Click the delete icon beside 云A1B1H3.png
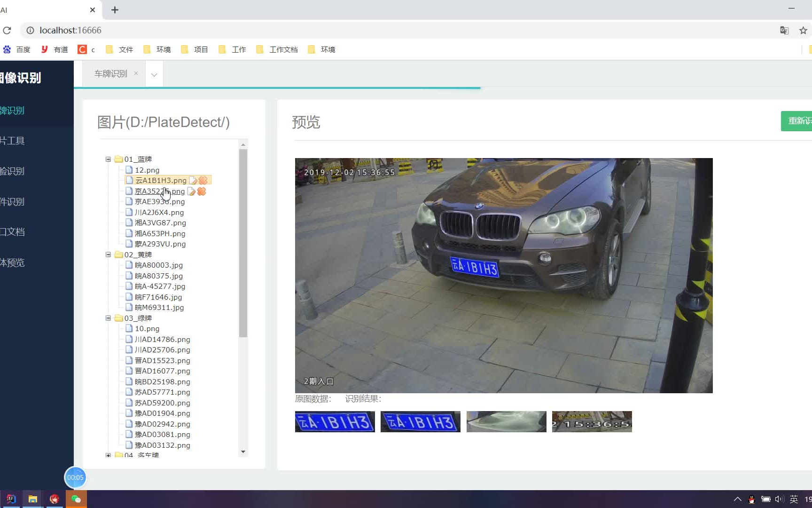 pyautogui.click(x=203, y=181)
